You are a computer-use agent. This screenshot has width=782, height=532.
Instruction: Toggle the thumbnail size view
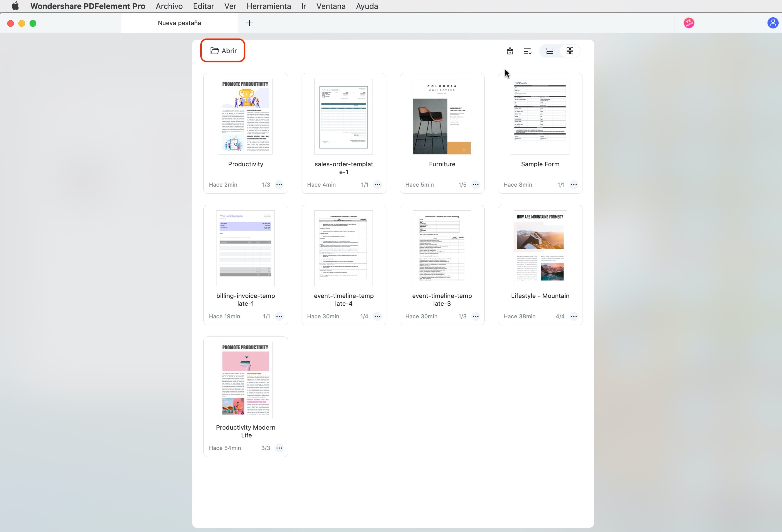click(569, 50)
